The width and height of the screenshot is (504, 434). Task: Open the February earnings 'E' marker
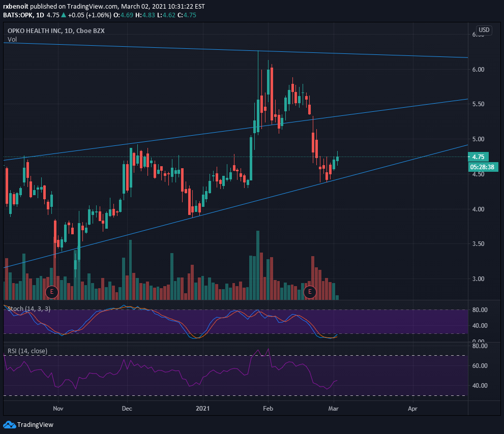pyautogui.click(x=310, y=292)
